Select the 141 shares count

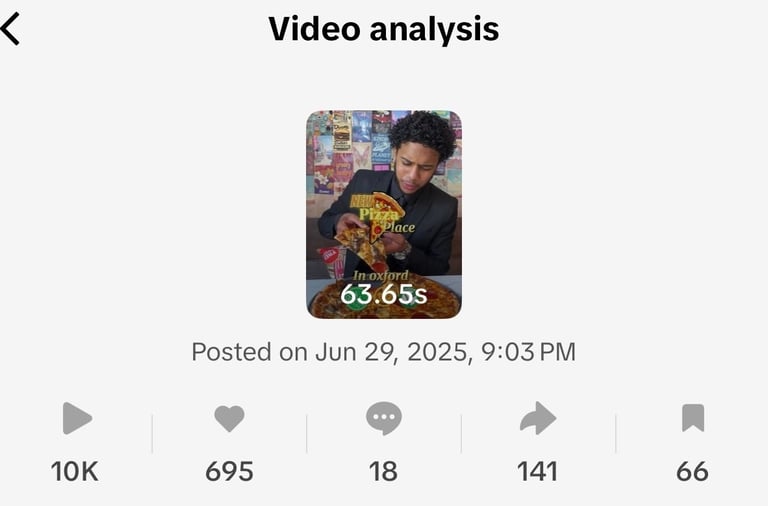click(537, 471)
